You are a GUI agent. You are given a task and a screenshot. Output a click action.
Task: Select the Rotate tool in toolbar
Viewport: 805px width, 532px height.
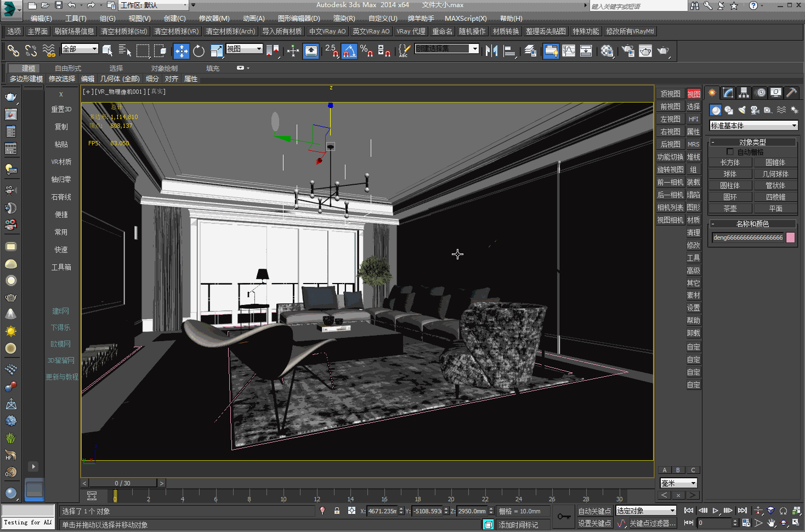click(199, 51)
